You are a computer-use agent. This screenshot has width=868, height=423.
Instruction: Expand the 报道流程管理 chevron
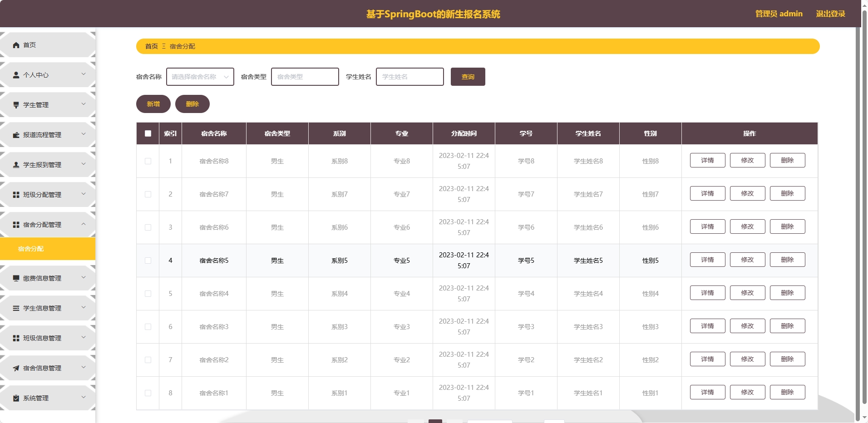click(84, 134)
